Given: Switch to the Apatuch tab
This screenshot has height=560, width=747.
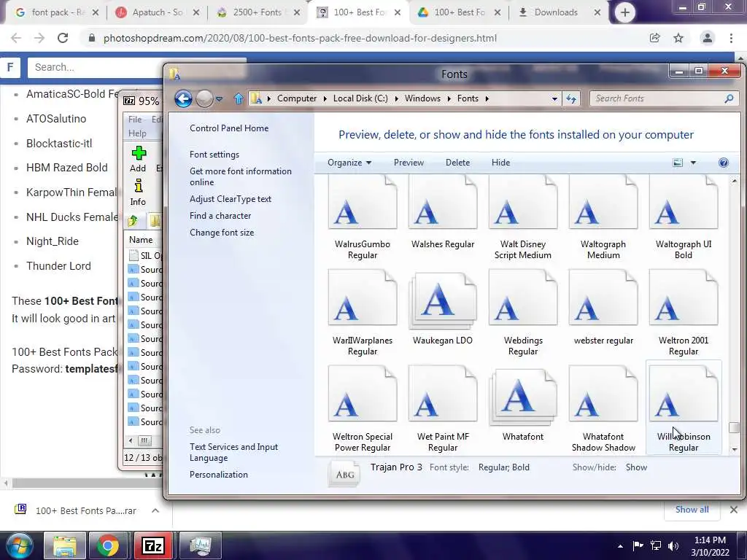Looking at the screenshot, I should [158, 12].
